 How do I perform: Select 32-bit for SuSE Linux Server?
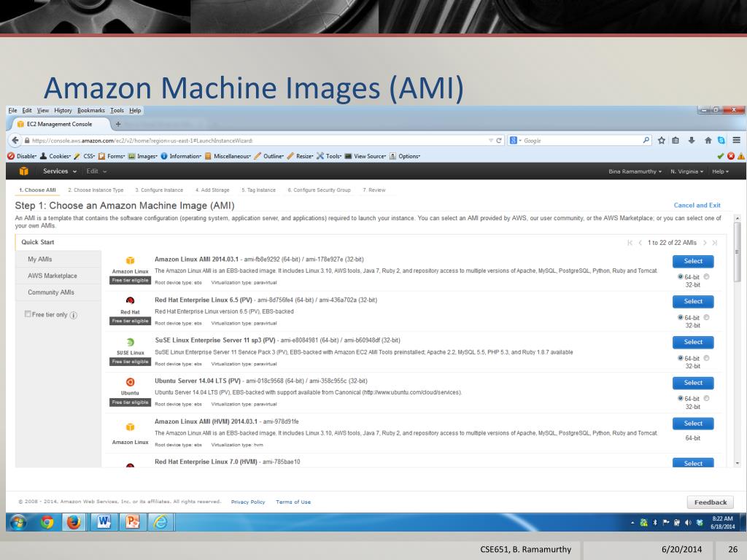click(706, 358)
